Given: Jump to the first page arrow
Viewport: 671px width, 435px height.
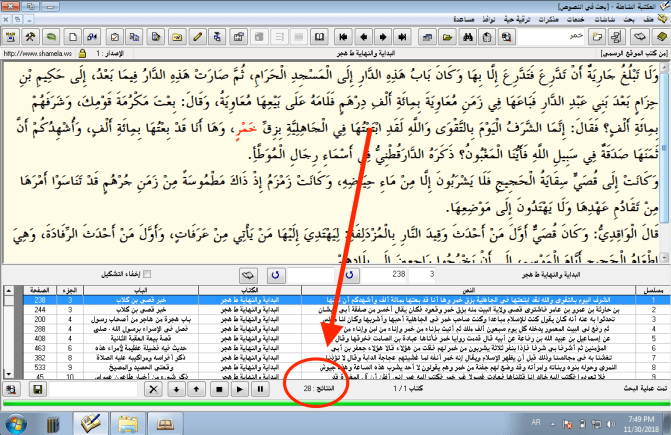Looking at the screenshot, I should tap(343, 37).
